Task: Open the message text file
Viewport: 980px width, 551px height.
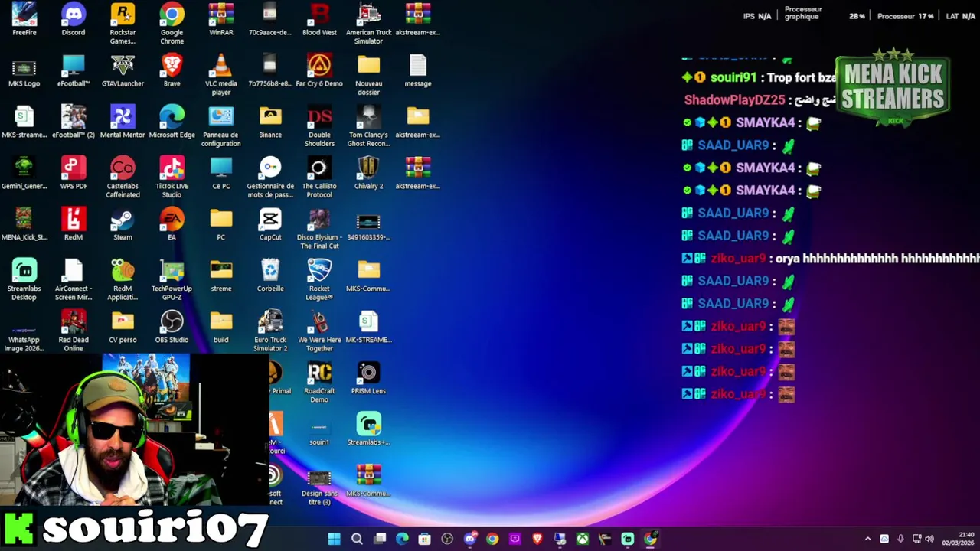Action: point(418,70)
